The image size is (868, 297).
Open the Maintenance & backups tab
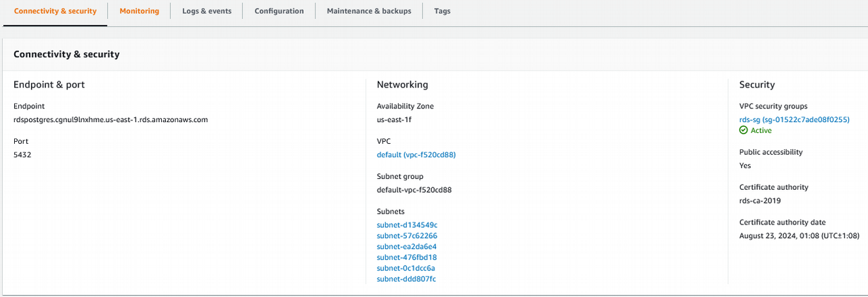pos(369,12)
